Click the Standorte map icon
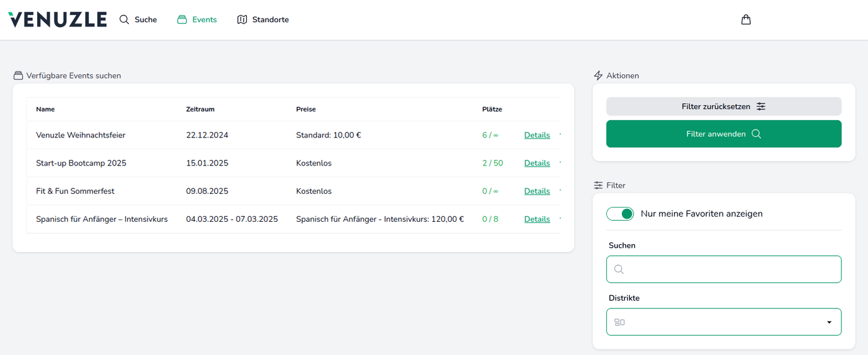868x355 pixels. tap(242, 20)
